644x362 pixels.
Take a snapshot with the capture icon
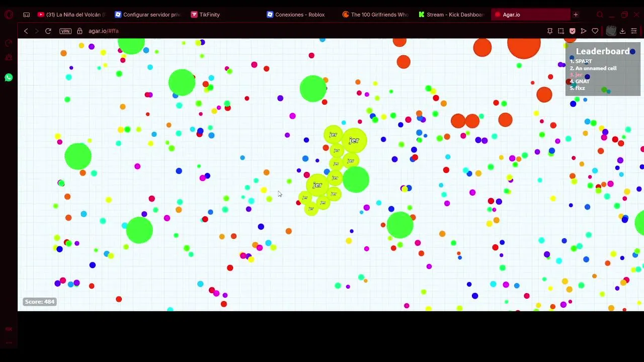[x=561, y=31]
